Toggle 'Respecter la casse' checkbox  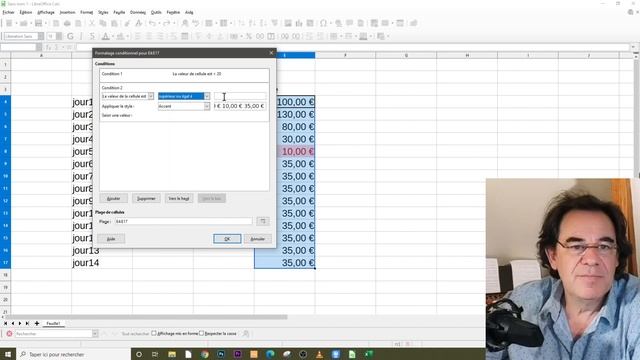(201, 333)
